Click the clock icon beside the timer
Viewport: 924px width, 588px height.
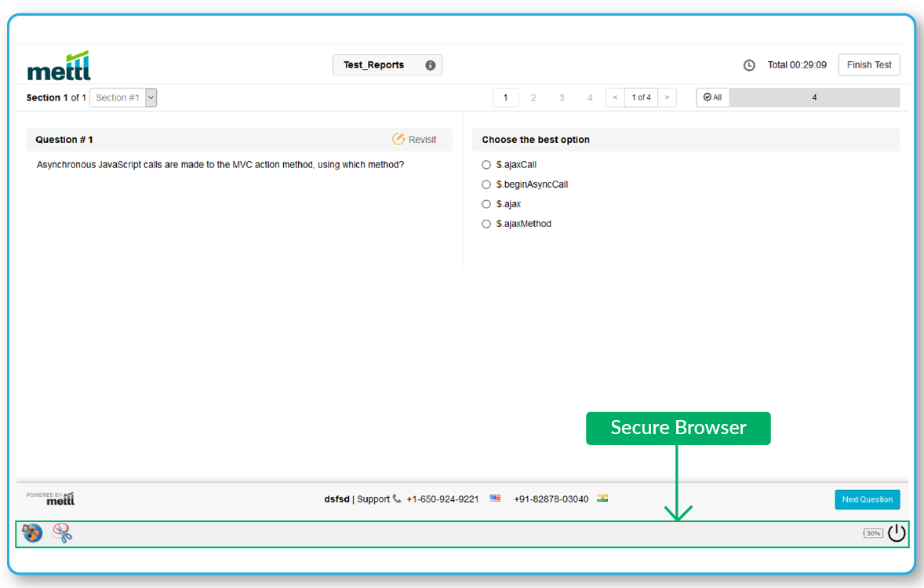click(749, 65)
